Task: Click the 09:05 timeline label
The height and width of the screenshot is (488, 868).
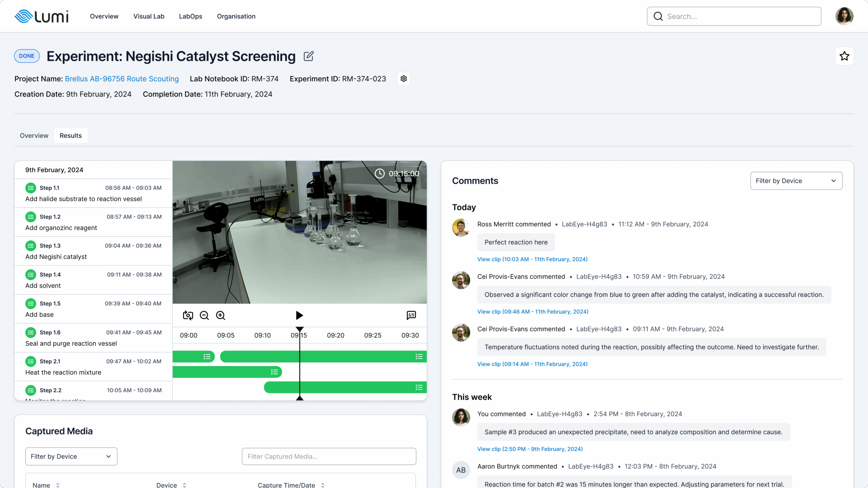Action: [x=225, y=335]
